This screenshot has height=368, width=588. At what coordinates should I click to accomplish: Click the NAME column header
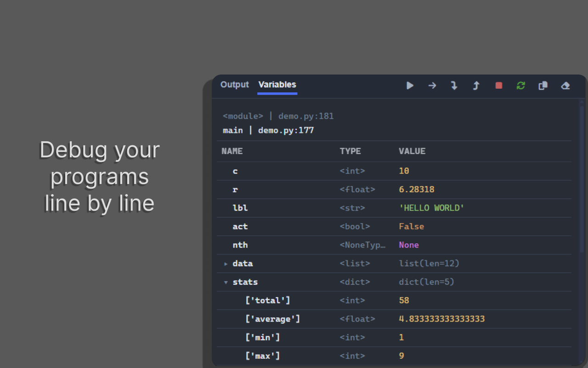232,151
